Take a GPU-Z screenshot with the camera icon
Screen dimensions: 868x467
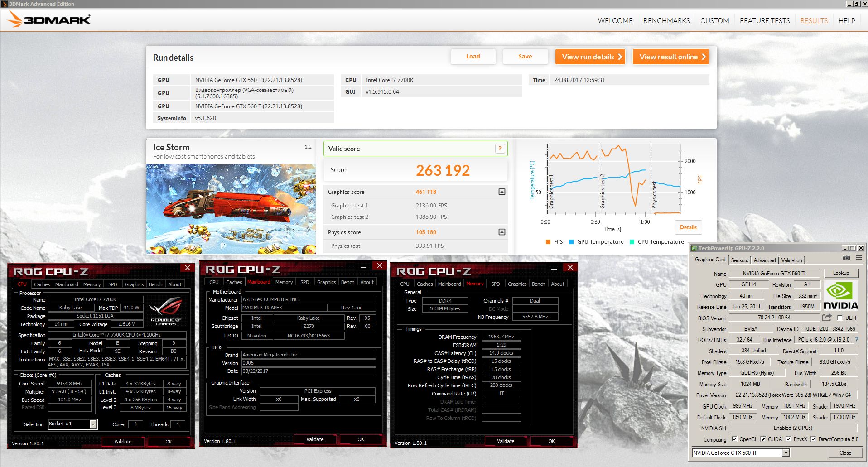[x=846, y=258]
